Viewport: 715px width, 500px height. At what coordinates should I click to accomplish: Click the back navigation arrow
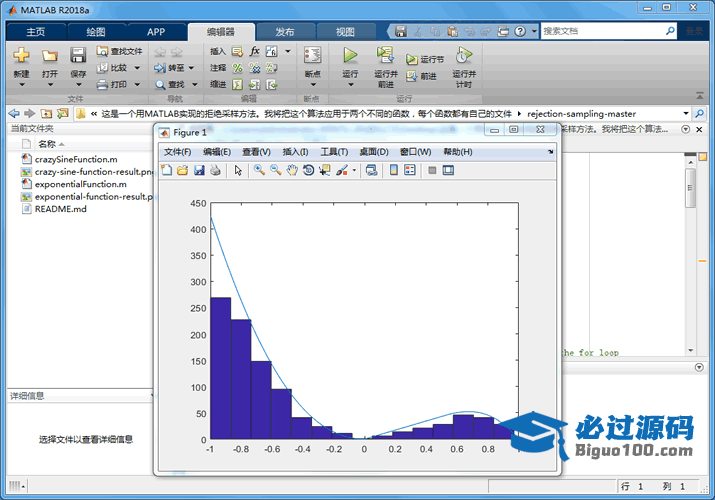[14, 113]
